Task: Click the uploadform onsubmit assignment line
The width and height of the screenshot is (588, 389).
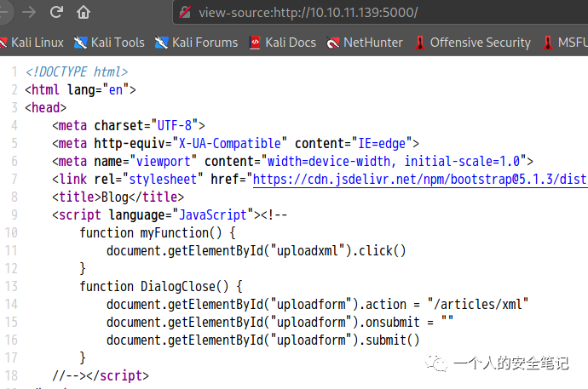Action: click(280, 323)
